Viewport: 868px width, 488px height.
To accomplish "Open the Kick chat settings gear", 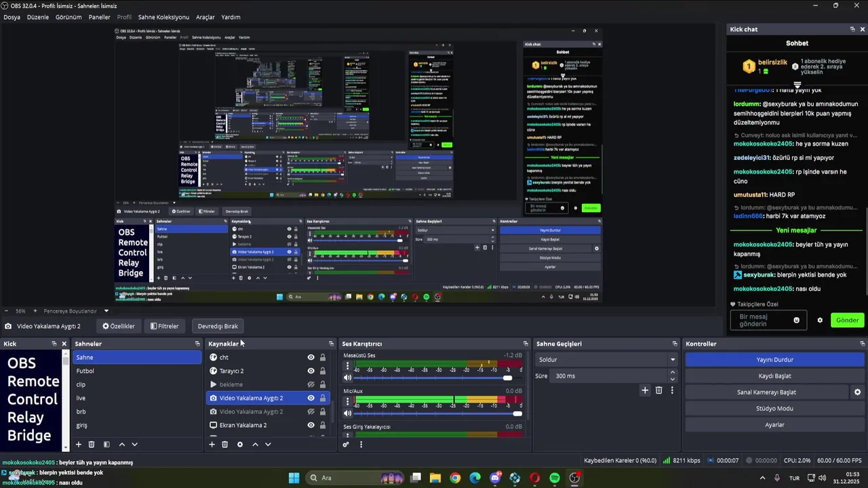I will click(x=820, y=320).
